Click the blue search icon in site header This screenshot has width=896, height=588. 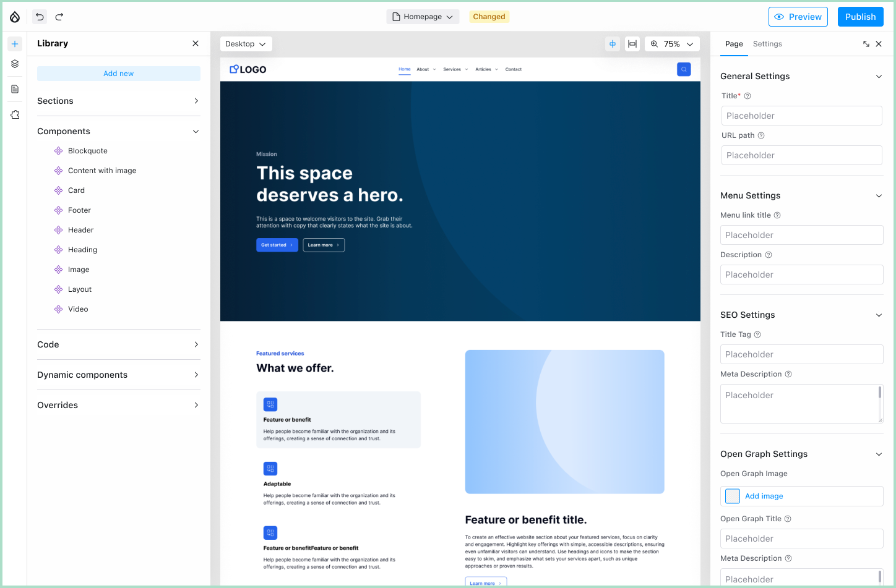[x=684, y=69]
